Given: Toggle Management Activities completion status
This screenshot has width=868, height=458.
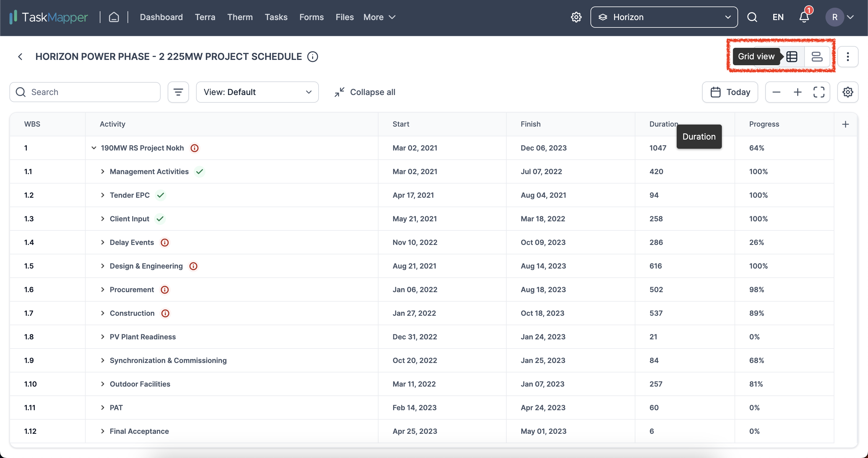Looking at the screenshot, I should click(200, 171).
